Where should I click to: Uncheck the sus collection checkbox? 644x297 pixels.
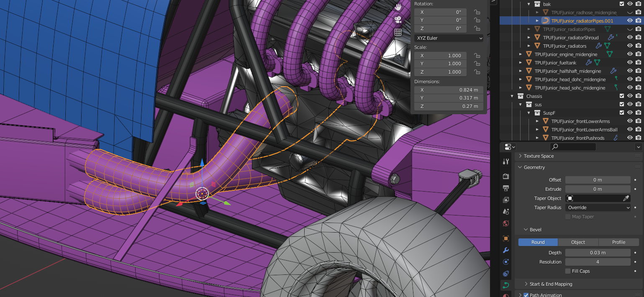621,105
